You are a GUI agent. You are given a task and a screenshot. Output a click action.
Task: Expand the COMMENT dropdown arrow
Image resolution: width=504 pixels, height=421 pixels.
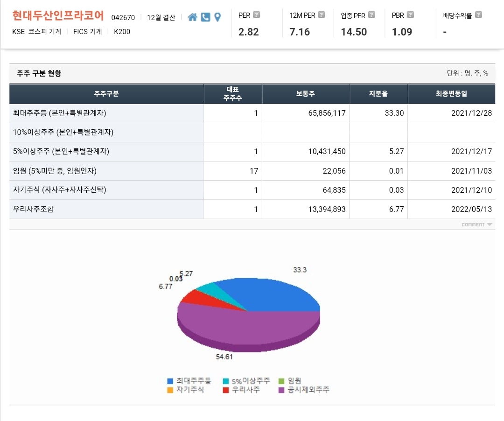[x=490, y=225]
